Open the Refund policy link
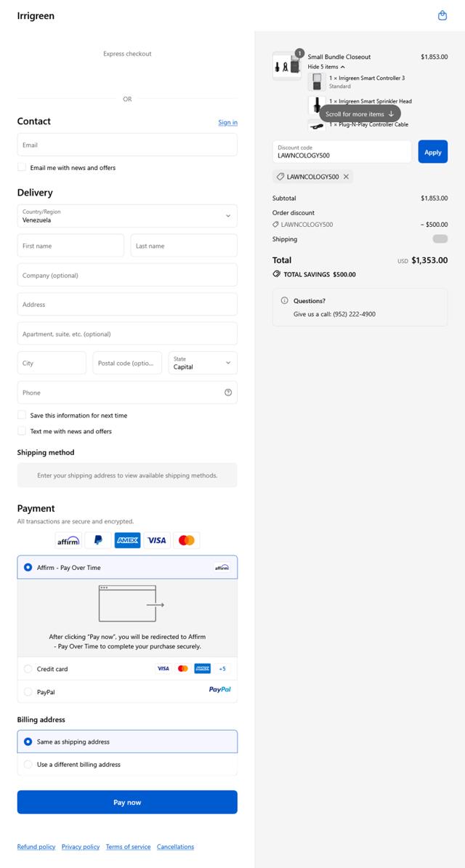The height and width of the screenshot is (868, 465). (x=36, y=847)
